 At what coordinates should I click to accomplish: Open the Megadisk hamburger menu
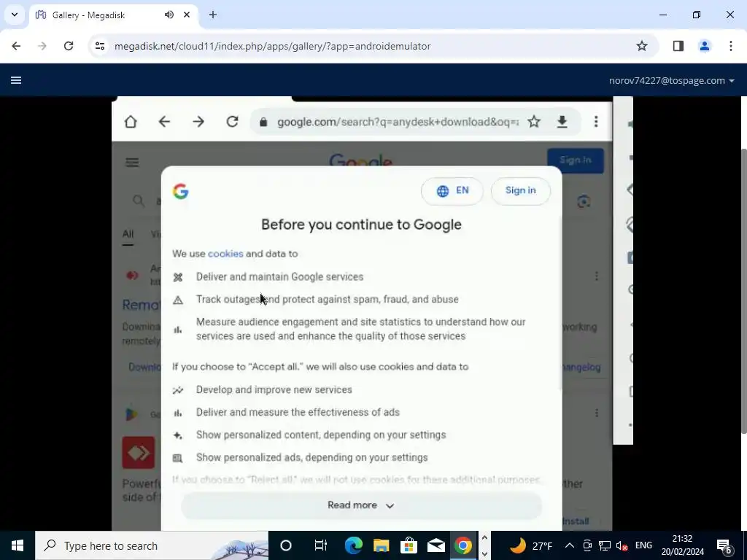16,80
